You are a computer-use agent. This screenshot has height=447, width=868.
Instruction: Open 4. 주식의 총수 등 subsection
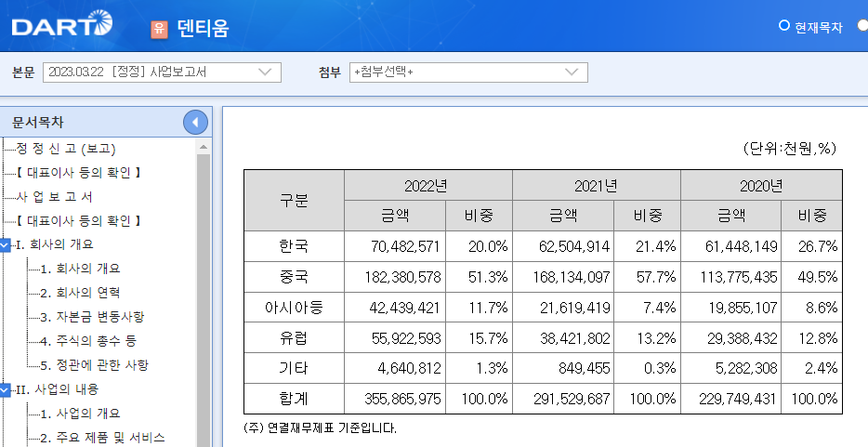coord(88,341)
